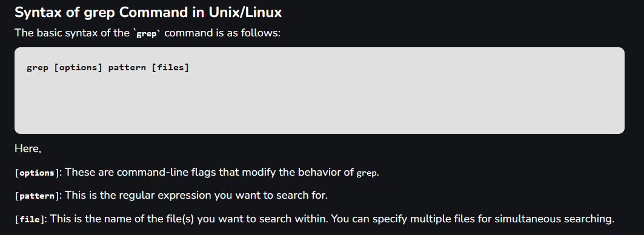Image resolution: width=644 pixels, height=235 pixels.
Task: Click the word pattern inside the code block
Action: pyautogui.click(x=127, y=68)
